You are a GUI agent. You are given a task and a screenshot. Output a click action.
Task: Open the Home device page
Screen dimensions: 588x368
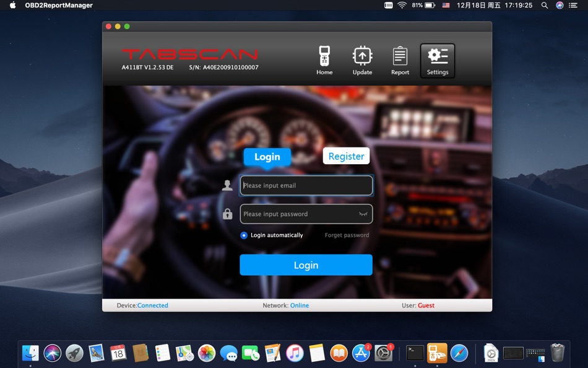pos(324,61)
